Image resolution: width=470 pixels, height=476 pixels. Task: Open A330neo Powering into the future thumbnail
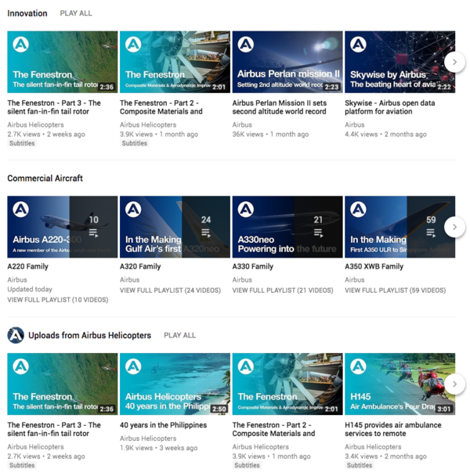[x=287, y=227]
